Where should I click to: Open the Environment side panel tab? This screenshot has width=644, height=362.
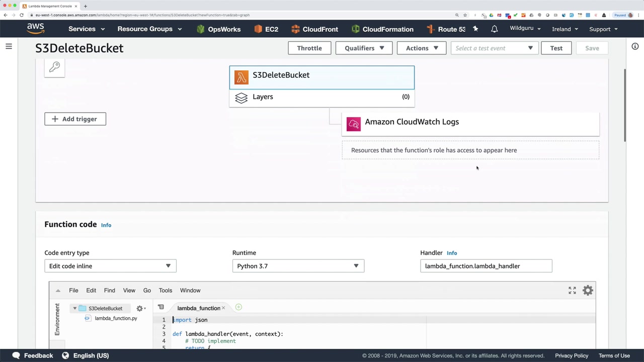(57, 319)
